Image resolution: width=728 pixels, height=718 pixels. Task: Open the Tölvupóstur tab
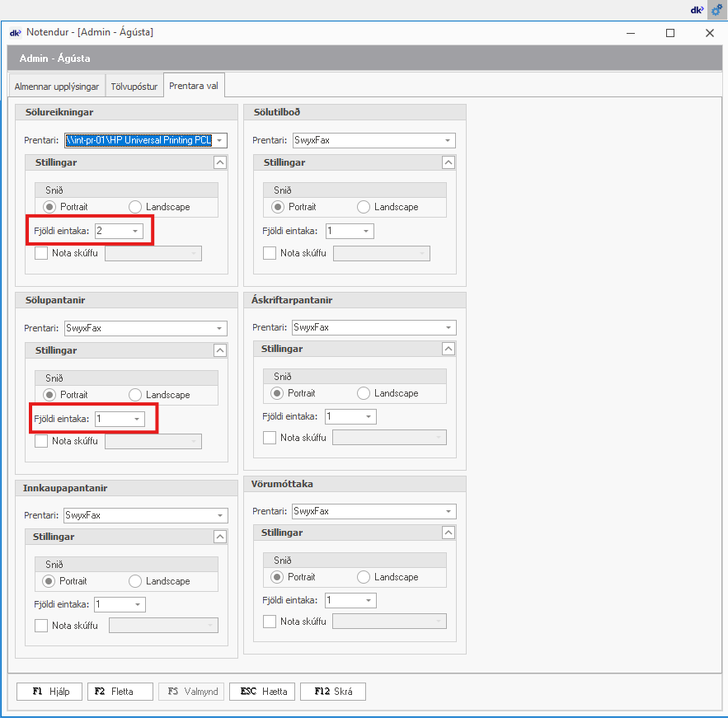point(134,86)
